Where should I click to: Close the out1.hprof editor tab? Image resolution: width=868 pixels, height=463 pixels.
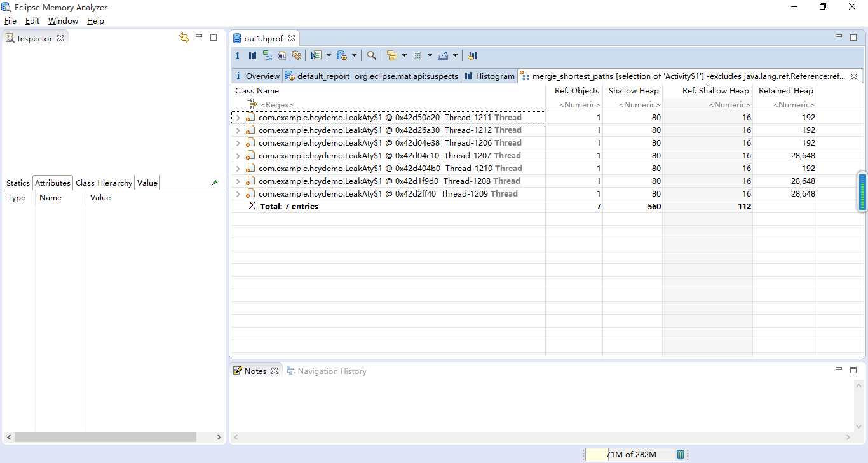292,39
